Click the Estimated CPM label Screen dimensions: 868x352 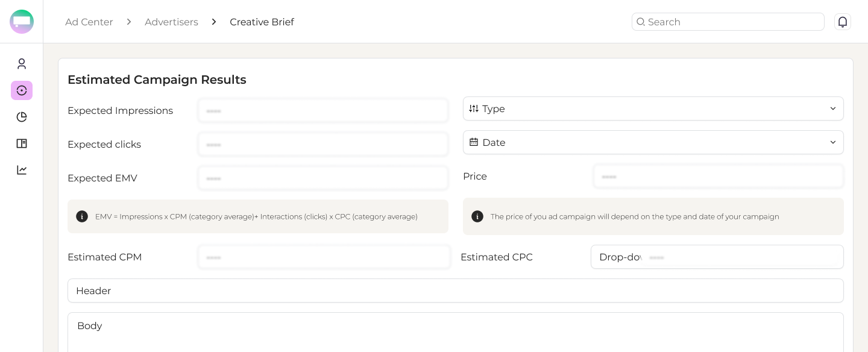click(x=105, y=257)
